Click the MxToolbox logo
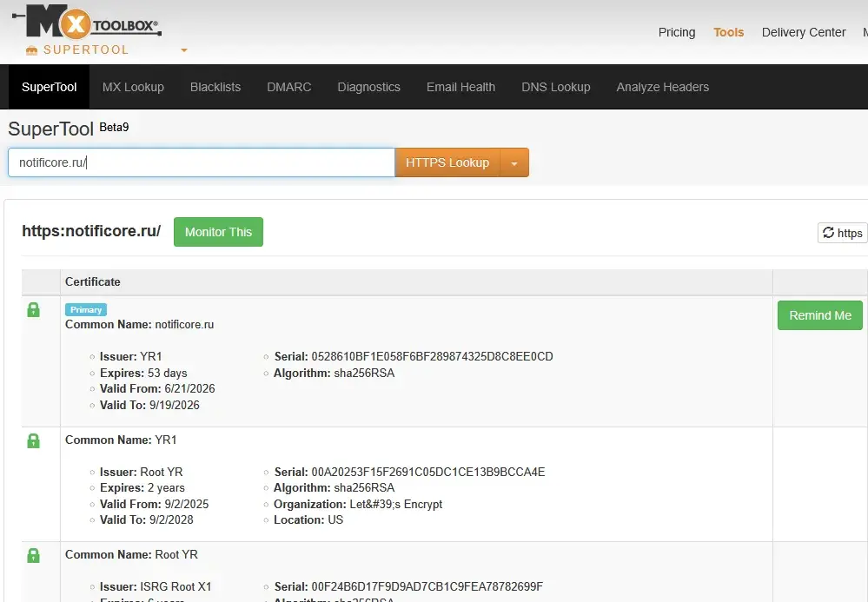Image resolution: width=868 pixels, height=602 pixels. tap(87, 22)
